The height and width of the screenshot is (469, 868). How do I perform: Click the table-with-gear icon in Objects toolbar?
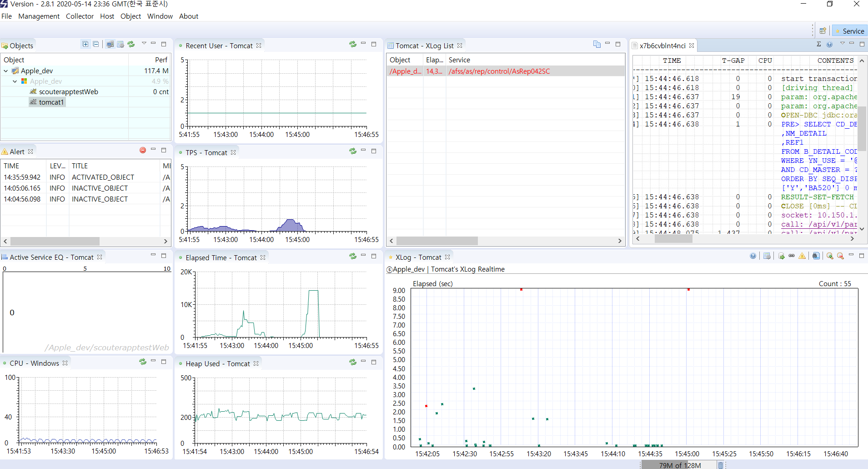[120, 44]
